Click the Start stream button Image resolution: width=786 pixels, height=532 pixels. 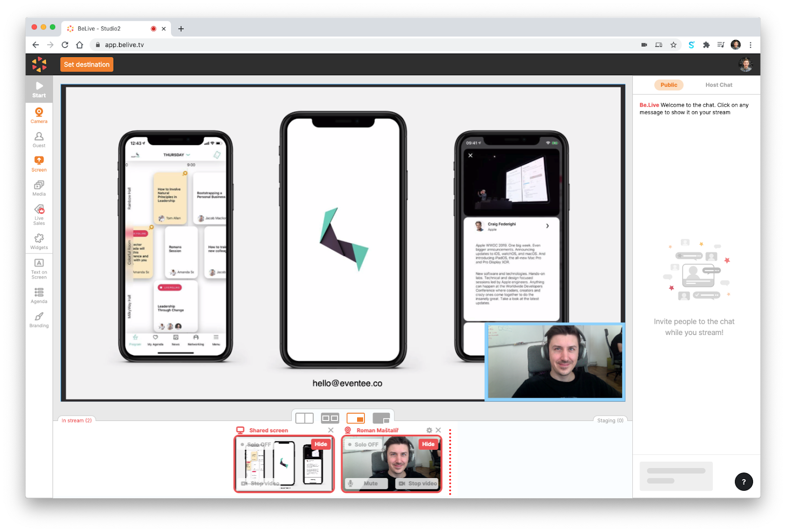[x=39, y=89]
